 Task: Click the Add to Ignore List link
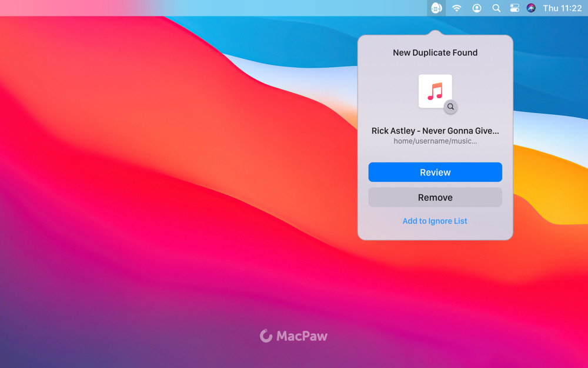coord(435,221)
